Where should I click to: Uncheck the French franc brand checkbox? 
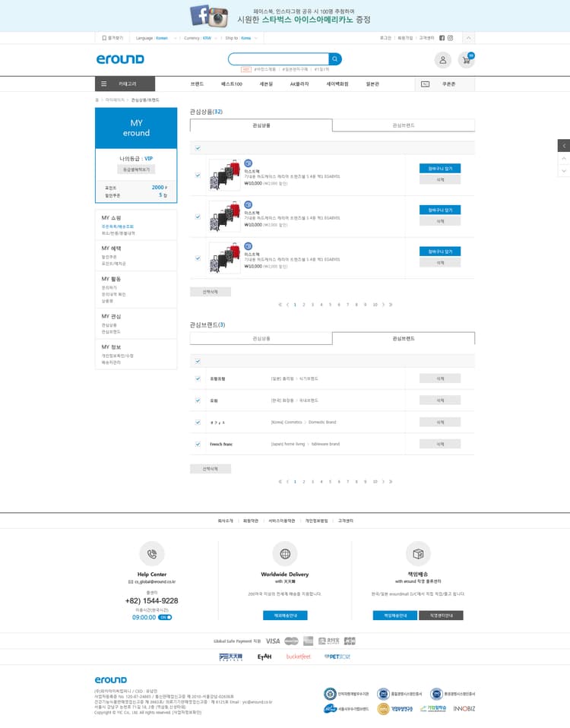pyautogui.click(x=198, y=445)
